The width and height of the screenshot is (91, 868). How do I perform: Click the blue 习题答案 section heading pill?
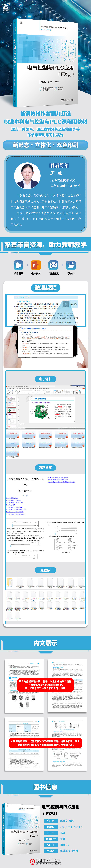click(45, 468)
